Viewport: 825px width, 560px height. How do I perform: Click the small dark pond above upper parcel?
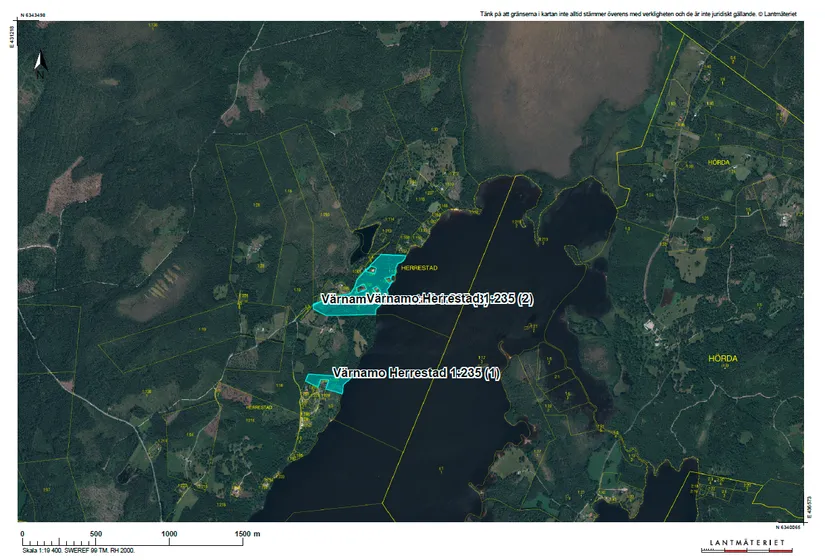365,240
